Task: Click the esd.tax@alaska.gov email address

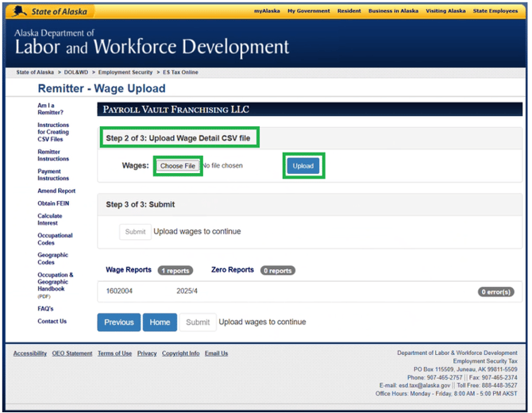Action: 425,385
